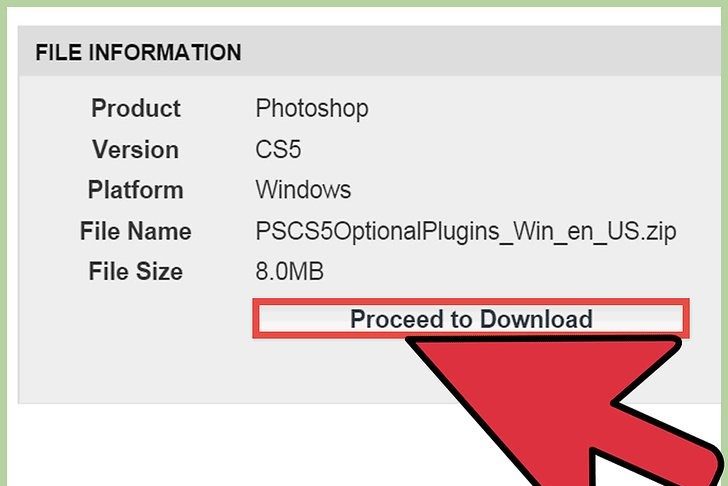Viewport: 728px width, 486px height.
Task: Click the File Name field label
Action: point(135,232)
